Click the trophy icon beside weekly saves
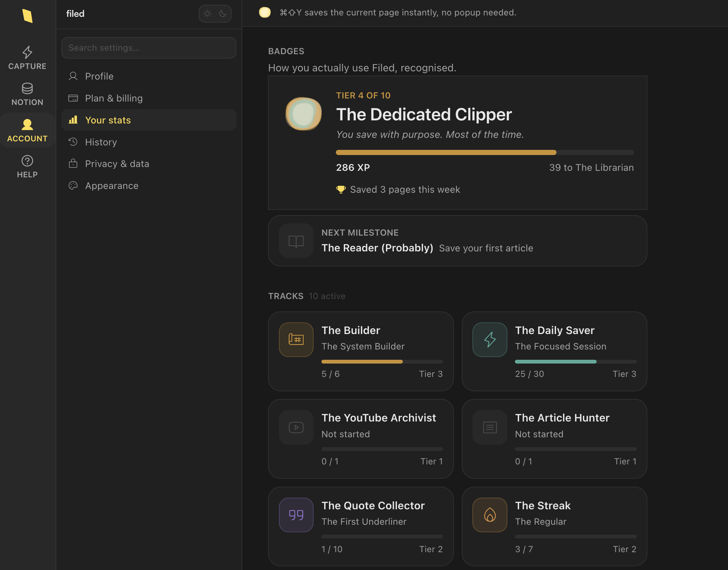 click(x=341, y=189)
